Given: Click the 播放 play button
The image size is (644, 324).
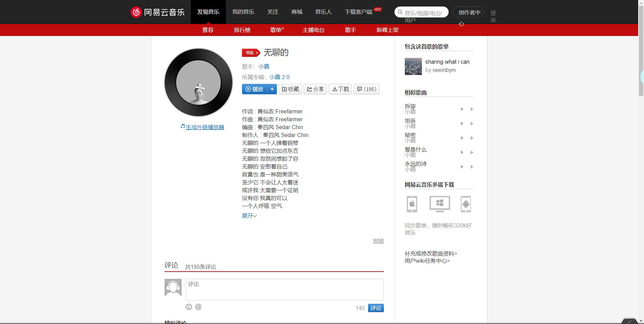Looking at the screenshot, I should [x=254, y=89].
